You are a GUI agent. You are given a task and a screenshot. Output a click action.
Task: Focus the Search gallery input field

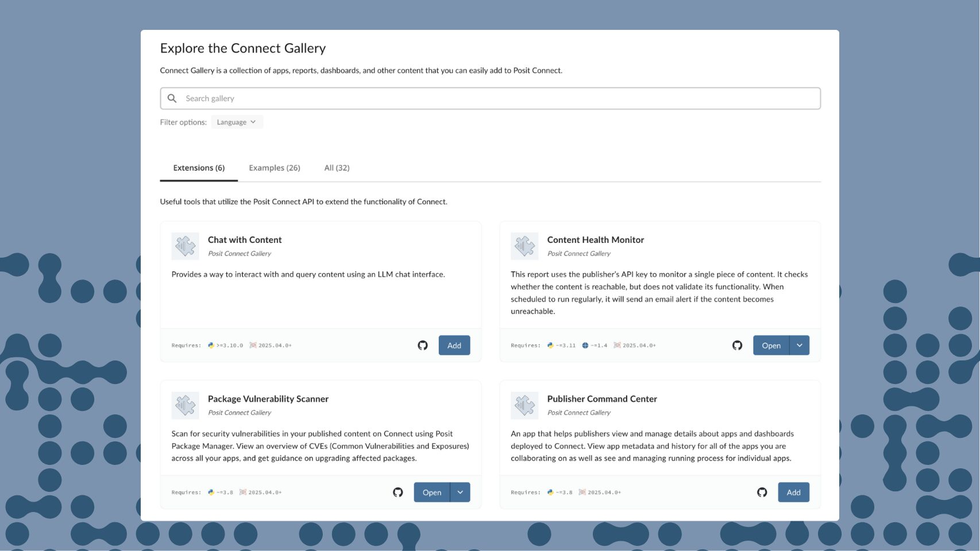(x=494, y=99)
